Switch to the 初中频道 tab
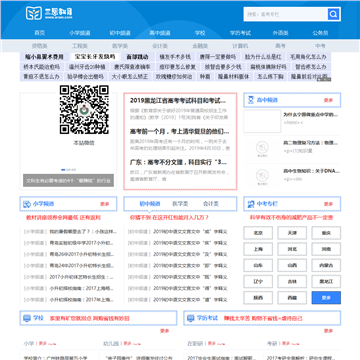 [x=150, y=204]
